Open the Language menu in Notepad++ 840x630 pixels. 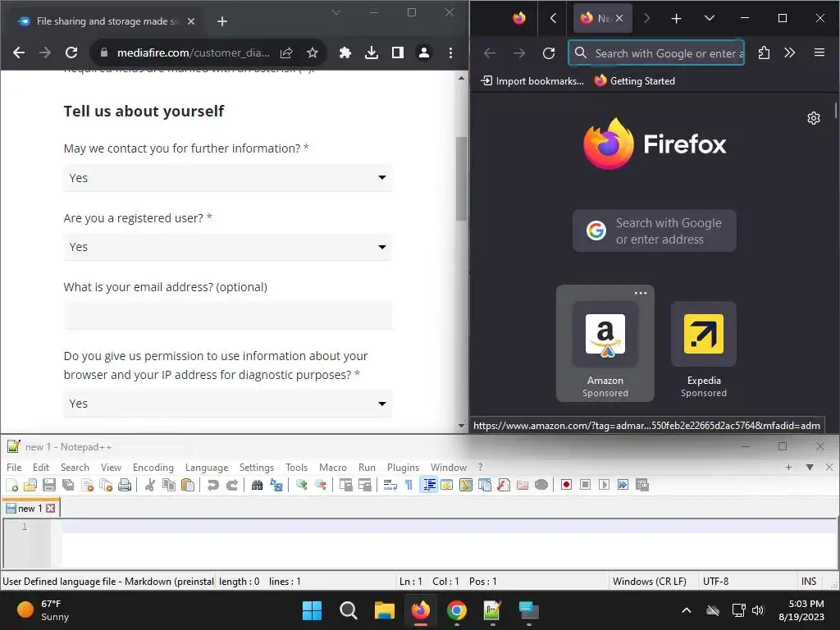point(207,467)
